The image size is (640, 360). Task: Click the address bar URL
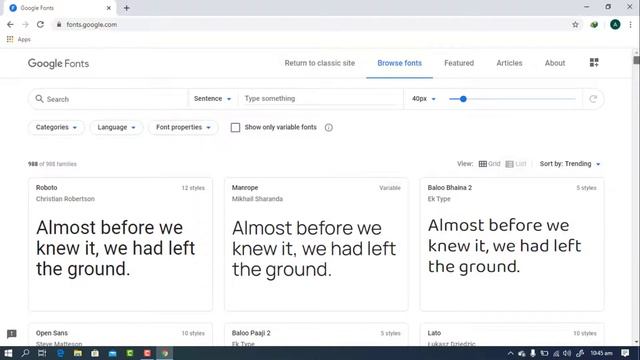coord(92,24)
